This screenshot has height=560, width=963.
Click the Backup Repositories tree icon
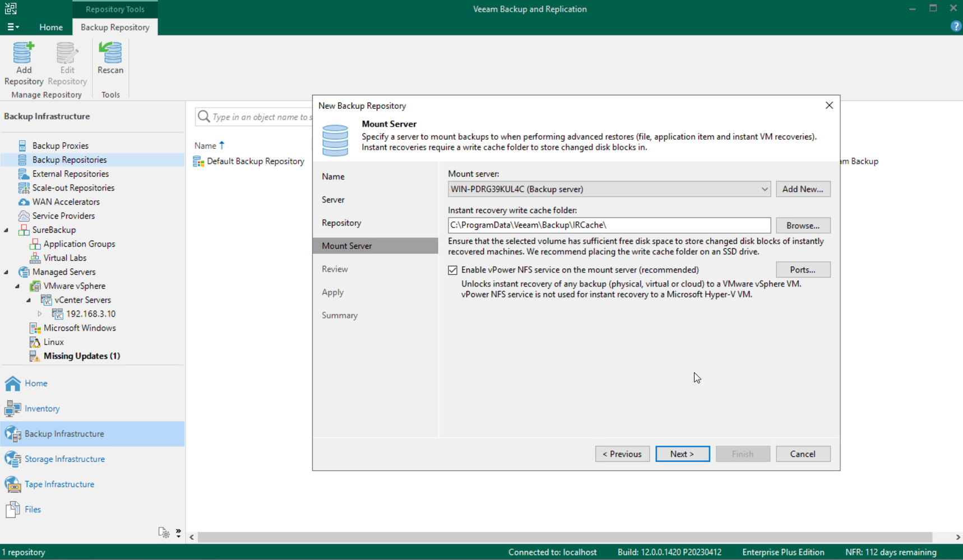(x=22, y=160)
